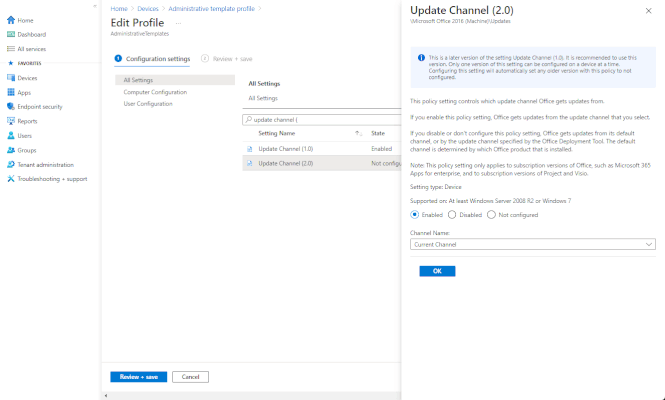
Task: Click the search magnifier icon in settings filter
Action: 249,120
